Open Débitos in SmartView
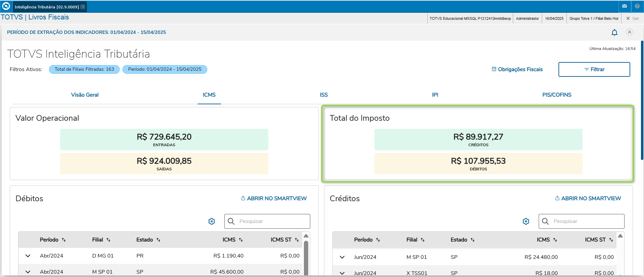This screenshot has width=644, height=277. 274,199
